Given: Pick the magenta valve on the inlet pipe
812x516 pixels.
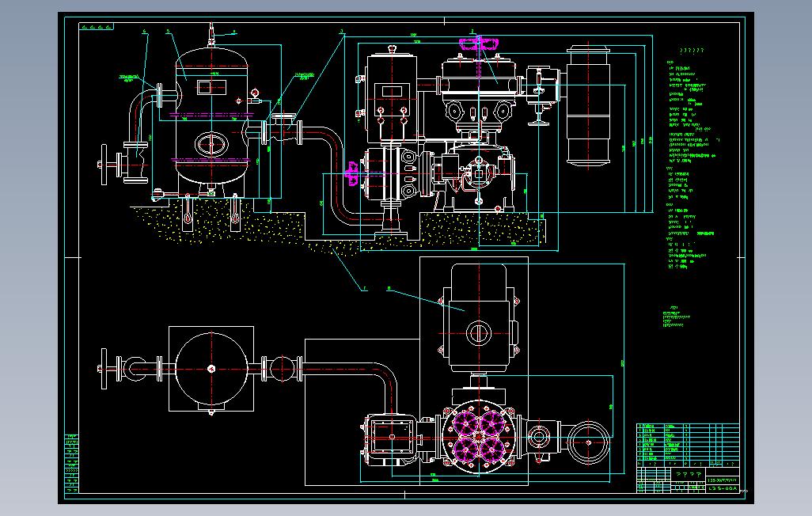Looking at the screenshot, I should [x=351, y=173].
